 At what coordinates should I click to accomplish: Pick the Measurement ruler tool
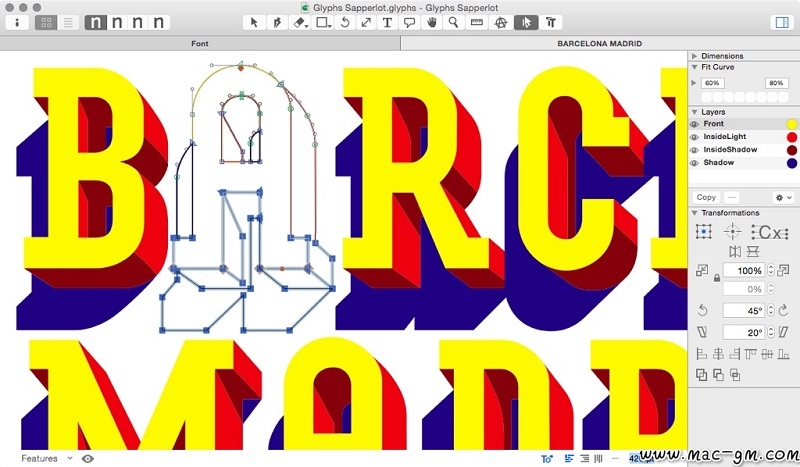click(476, 22)
